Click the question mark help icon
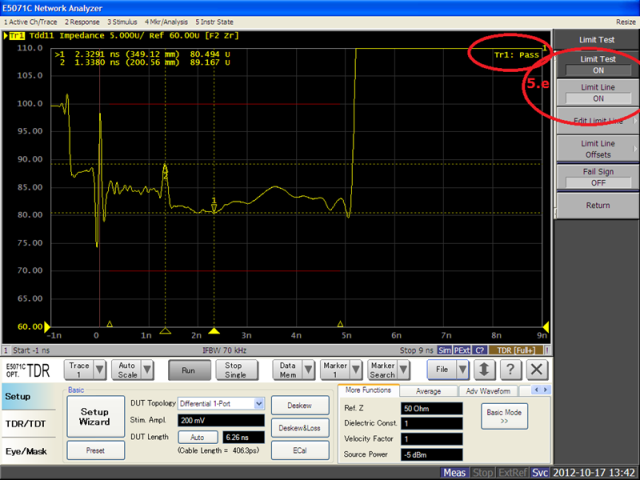640x480 pixels. tap(509, 369)
